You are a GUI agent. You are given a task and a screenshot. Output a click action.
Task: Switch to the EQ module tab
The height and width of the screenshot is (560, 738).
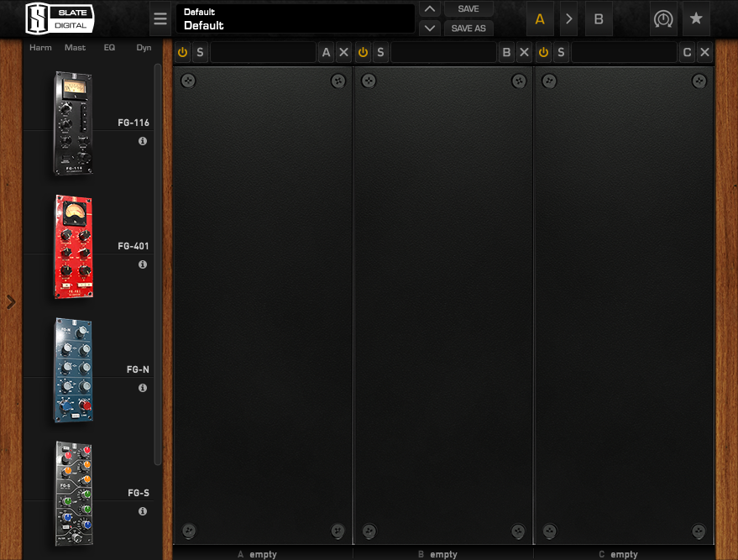(x=109, y=48)
